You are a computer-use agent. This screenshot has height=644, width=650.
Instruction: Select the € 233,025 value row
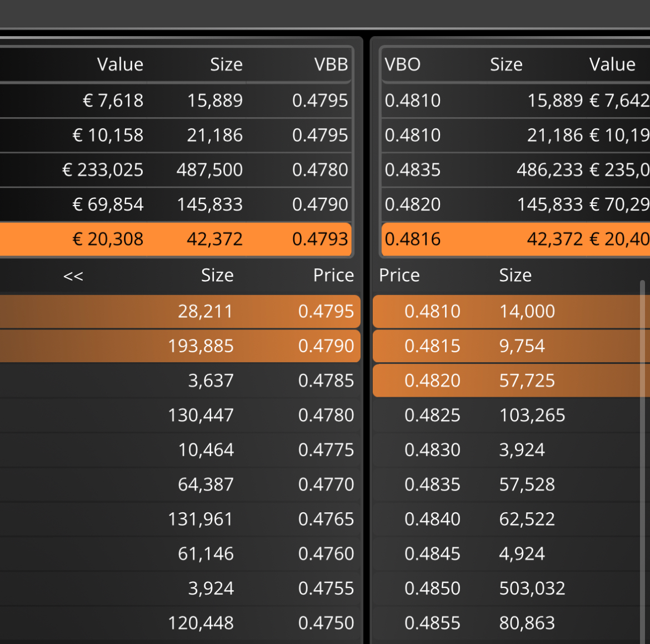pyautogui.click(x=176, y=170)
